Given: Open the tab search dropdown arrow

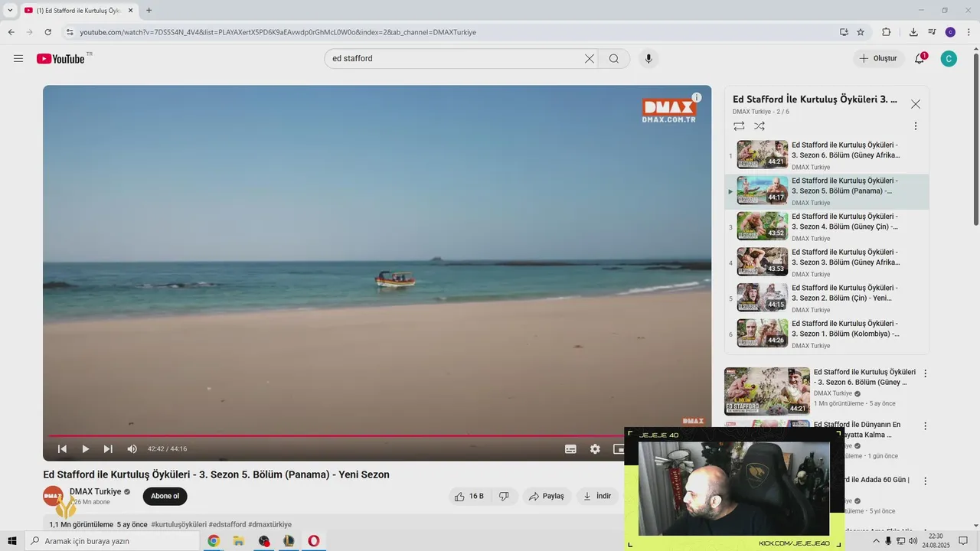Looking at the screenshot, I should point(10,11).
